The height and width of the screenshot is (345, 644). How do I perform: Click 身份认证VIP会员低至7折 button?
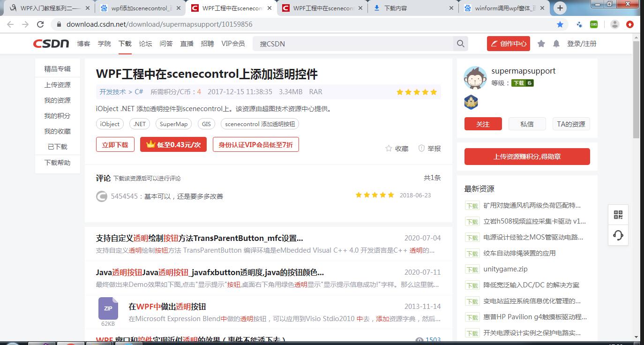[x=255, y=144]
